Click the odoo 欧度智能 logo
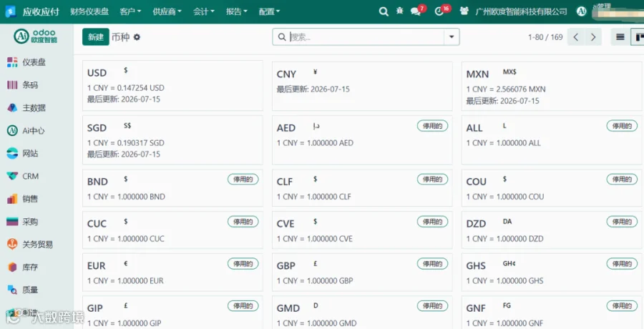Image resolution: width=644 pixels, height=329 pixels. pos(36,36)
